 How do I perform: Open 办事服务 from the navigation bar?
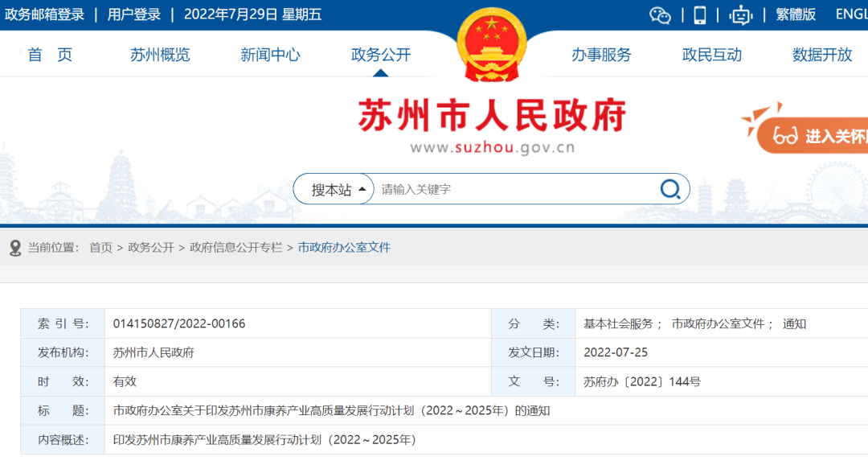click(x=601, y=55)
